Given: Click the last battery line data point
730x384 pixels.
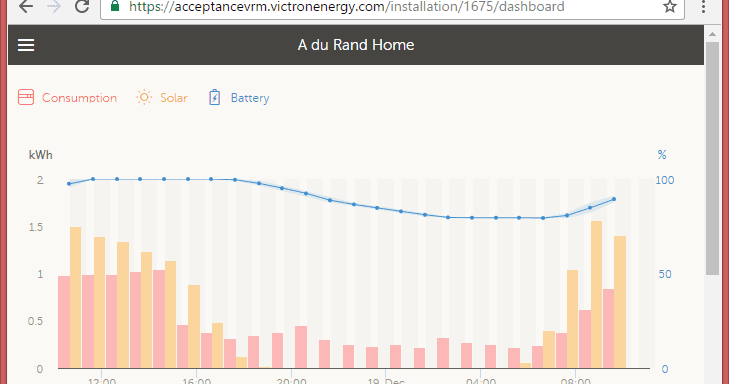Looking at the screenshot, I should click(x=614, y=199).
